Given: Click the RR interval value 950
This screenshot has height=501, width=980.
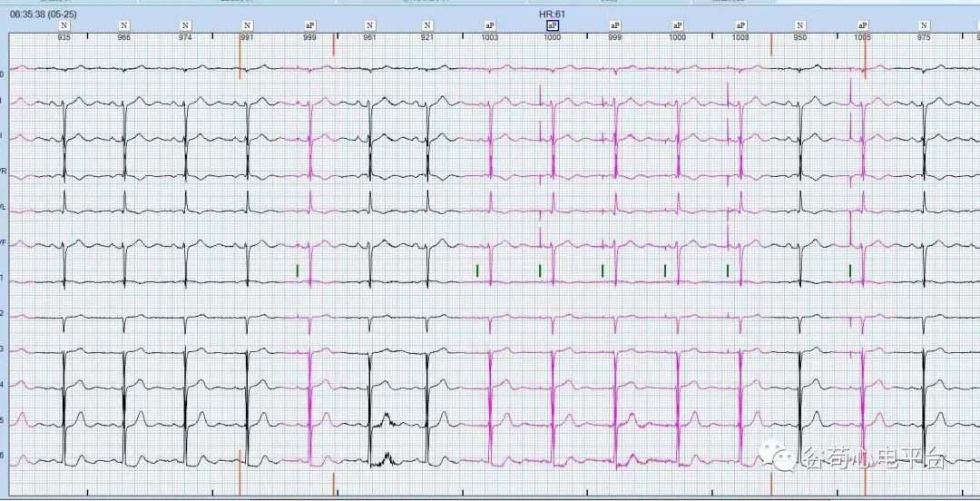Looking at the screenshot, I should (800, 37).
